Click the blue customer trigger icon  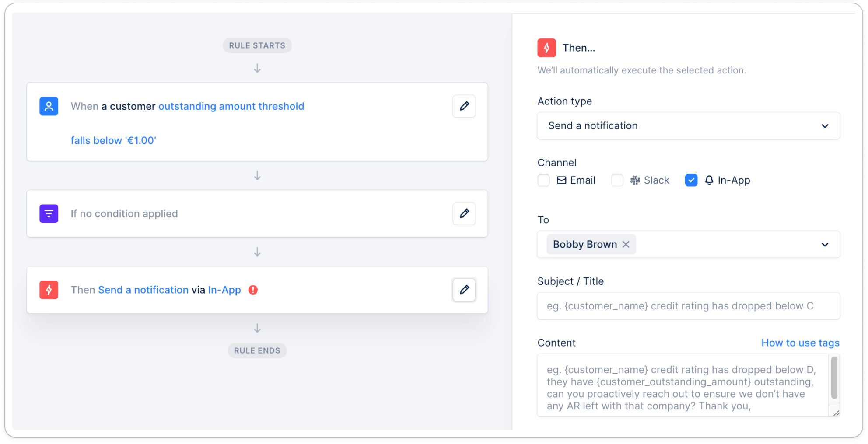tap(49, 106)
